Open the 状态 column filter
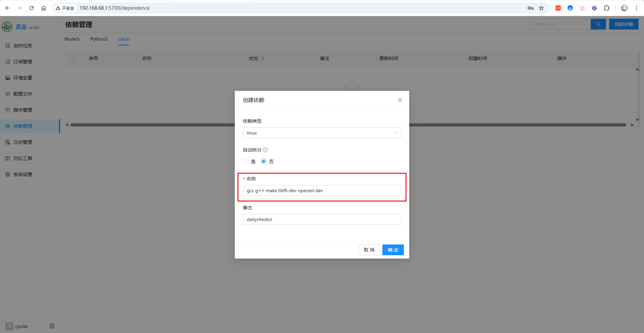Image resolution: width=644 pixels, height=333 pixels. coord(263,58)
